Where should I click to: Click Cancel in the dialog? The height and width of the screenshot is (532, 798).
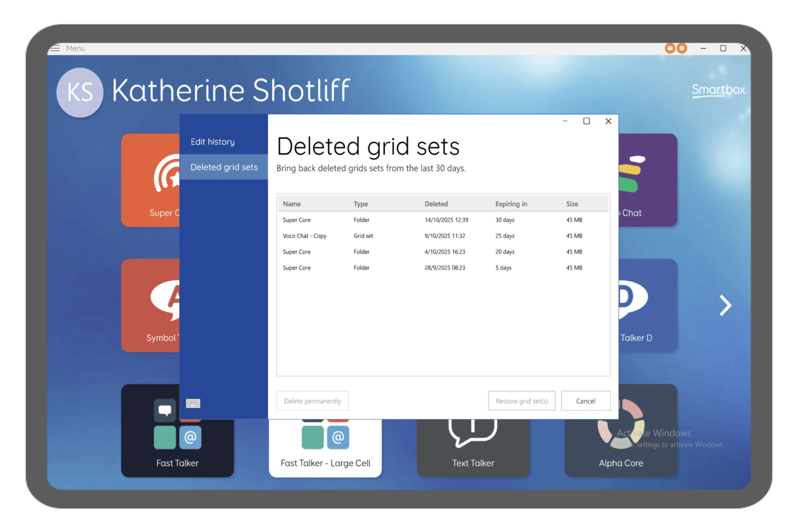tap(586, 401)
